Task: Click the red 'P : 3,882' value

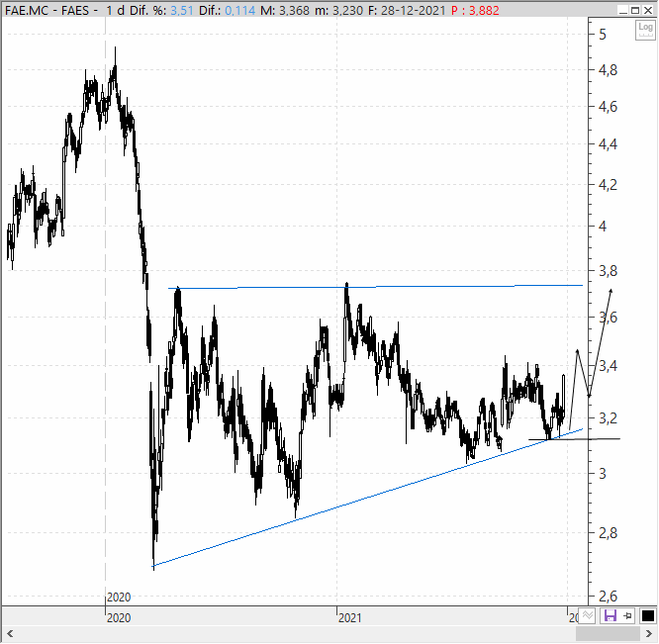Action: 475,11
